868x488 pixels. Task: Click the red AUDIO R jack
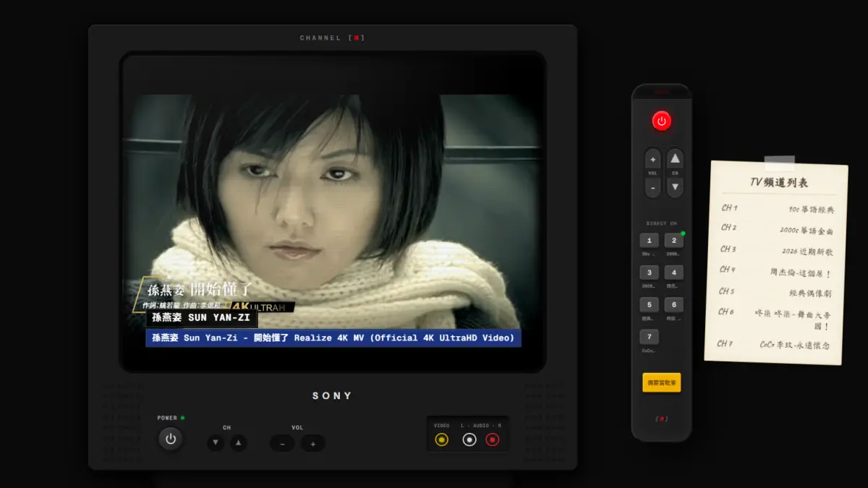coord(493,438)
